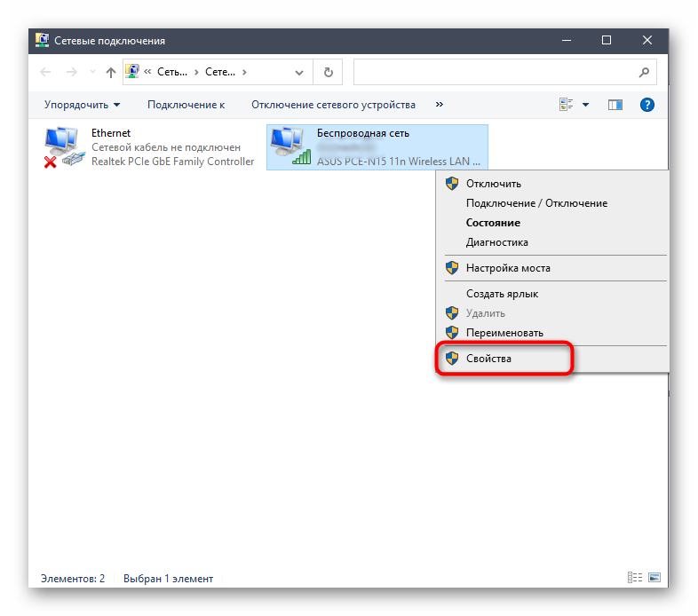The height and width of the screenshot is (616, 698).
Task: Expand the address bar history dropdown
Action: (299, 72)
